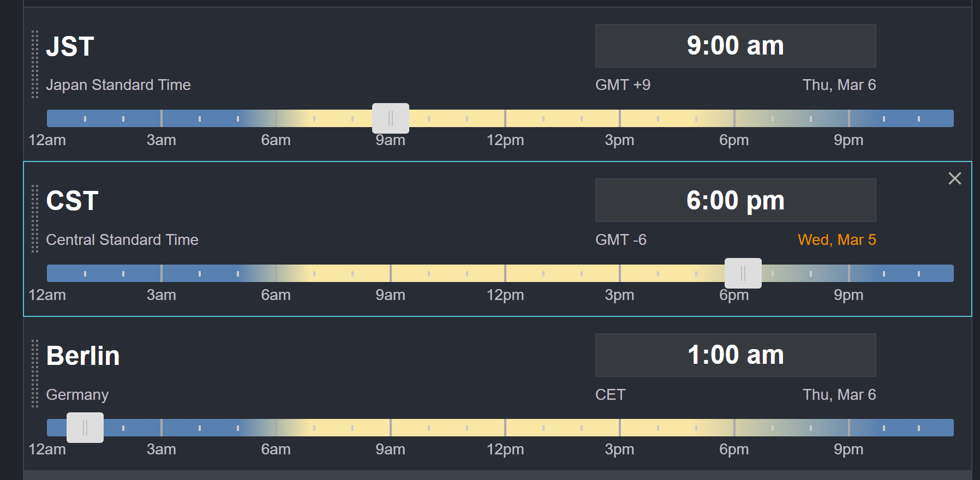Click the JST timezone title
This screenshot has width=980, height=480.
(x=70, y=47)
